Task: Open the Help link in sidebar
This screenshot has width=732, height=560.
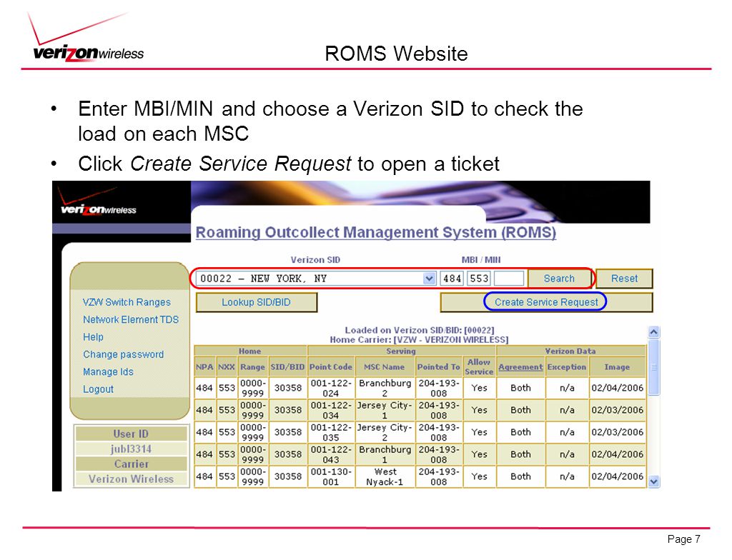Action: point(93,337)
